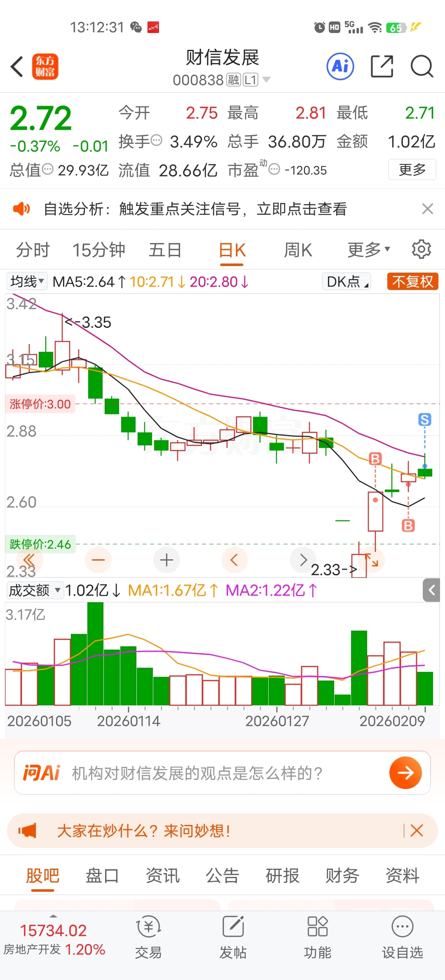This screenshot has width=445, height=980.
Task: Expand the 更多 chart period dropdown
Action: pos(369,250)
